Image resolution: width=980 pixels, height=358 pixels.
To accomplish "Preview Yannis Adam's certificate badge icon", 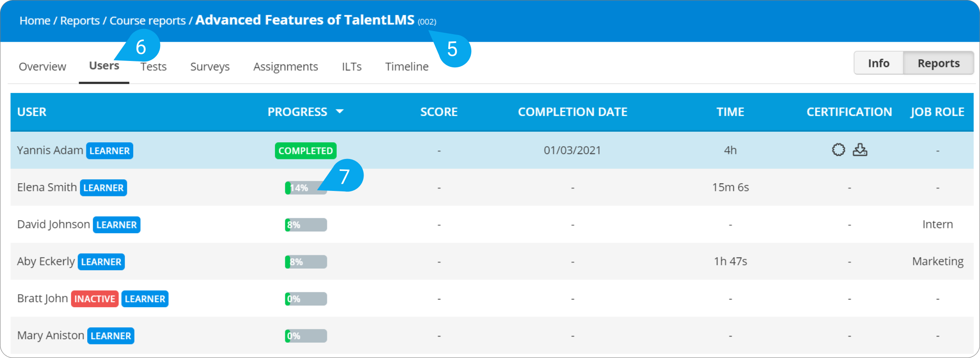I will tap(838, 150).
